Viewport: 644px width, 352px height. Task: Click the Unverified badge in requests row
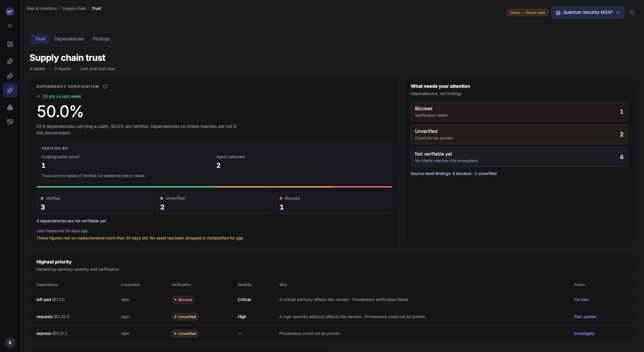point(185,317)
